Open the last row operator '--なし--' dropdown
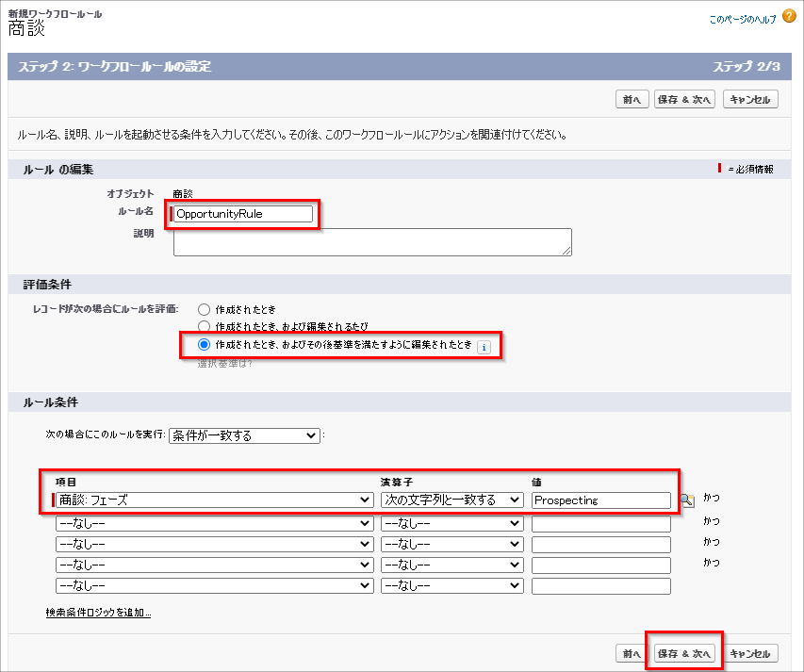The height and width of the screenshot is (672, 804). point(451,586)
